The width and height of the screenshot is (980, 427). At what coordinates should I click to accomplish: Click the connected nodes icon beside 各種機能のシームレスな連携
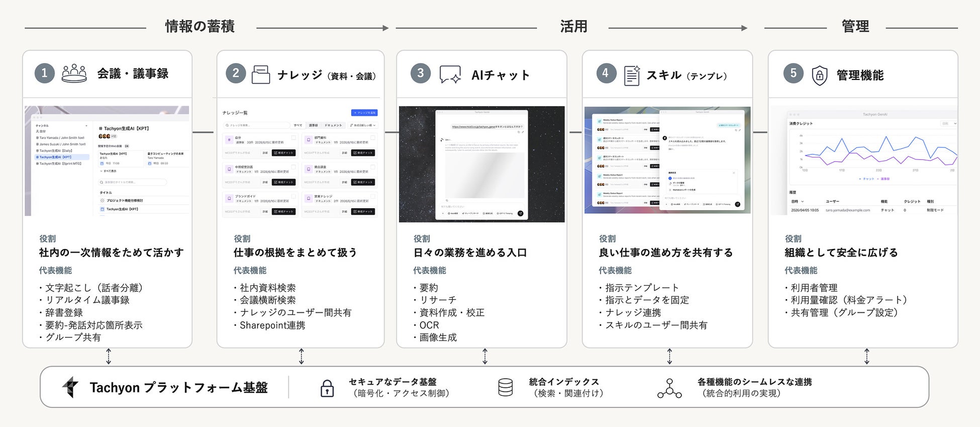pos(669,388)
